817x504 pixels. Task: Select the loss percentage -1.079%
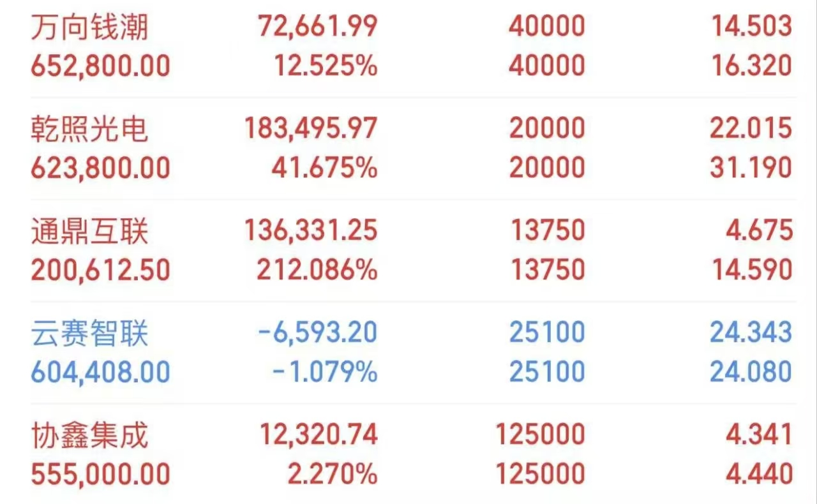pyautogui.click(x=325, y=373)
